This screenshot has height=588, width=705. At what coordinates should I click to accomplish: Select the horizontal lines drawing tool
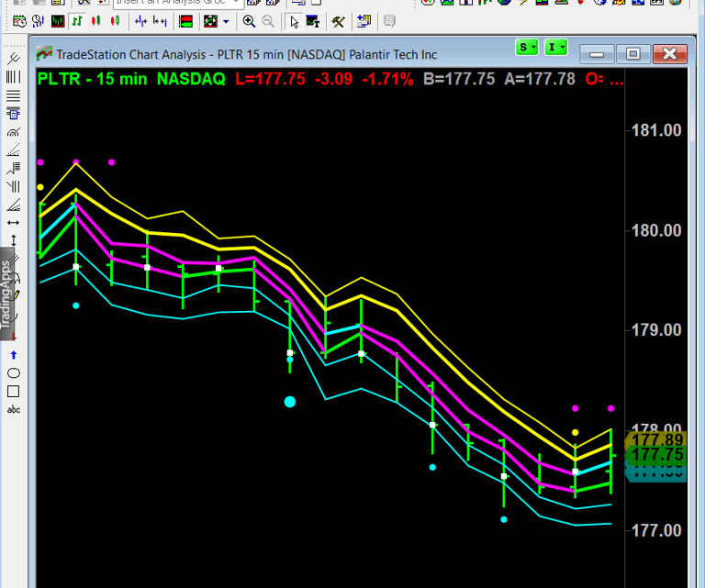[x=14, y=95]
